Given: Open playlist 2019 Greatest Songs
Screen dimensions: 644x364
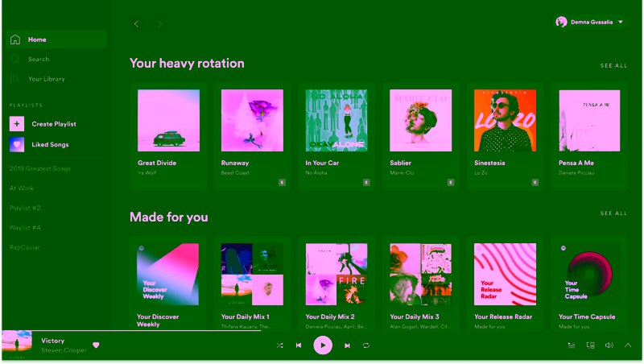Looking at the screenshot, I should (x=39, y=168).
